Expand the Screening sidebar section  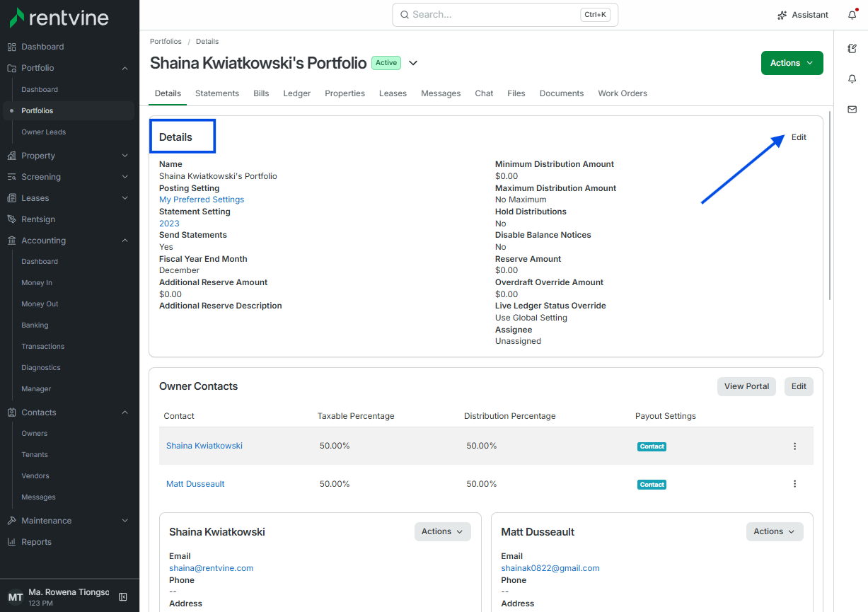(125, 177)
